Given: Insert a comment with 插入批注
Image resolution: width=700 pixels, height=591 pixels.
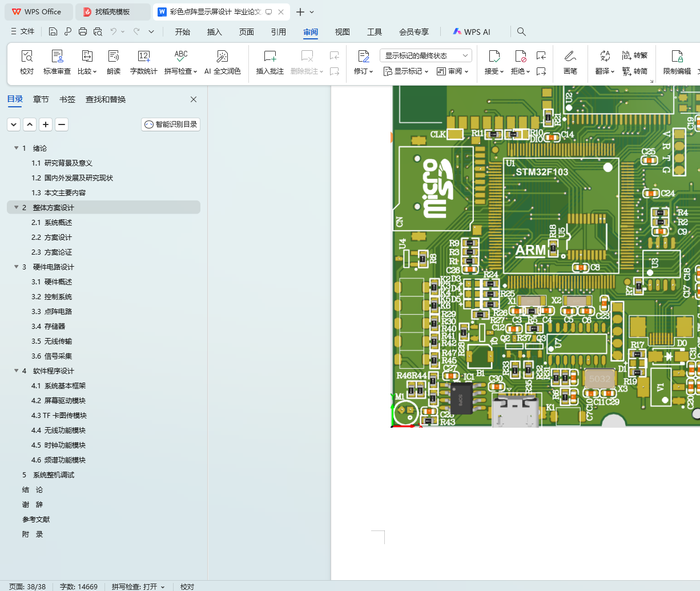Looking at the screenshot, I should point(270,62).
